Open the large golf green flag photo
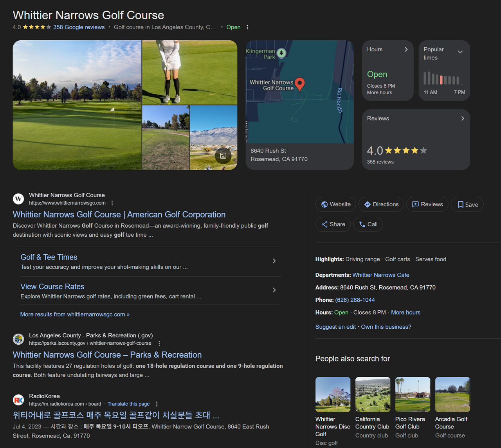501x448 pixels. [77, 105]
